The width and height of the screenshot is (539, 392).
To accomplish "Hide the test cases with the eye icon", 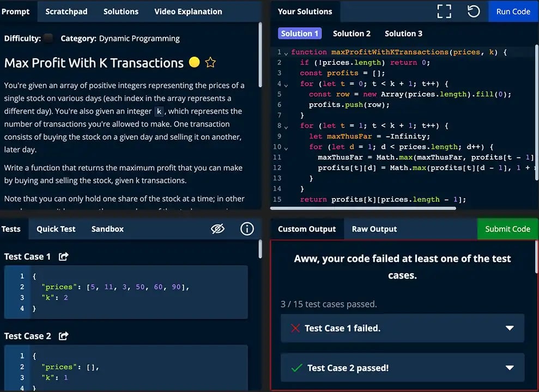I will pyautogui.click(x=218, y=229).
